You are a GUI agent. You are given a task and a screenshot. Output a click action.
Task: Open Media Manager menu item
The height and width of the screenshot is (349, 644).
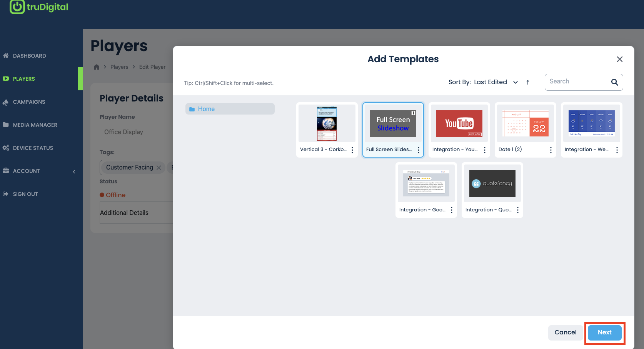tap(35, 125)
